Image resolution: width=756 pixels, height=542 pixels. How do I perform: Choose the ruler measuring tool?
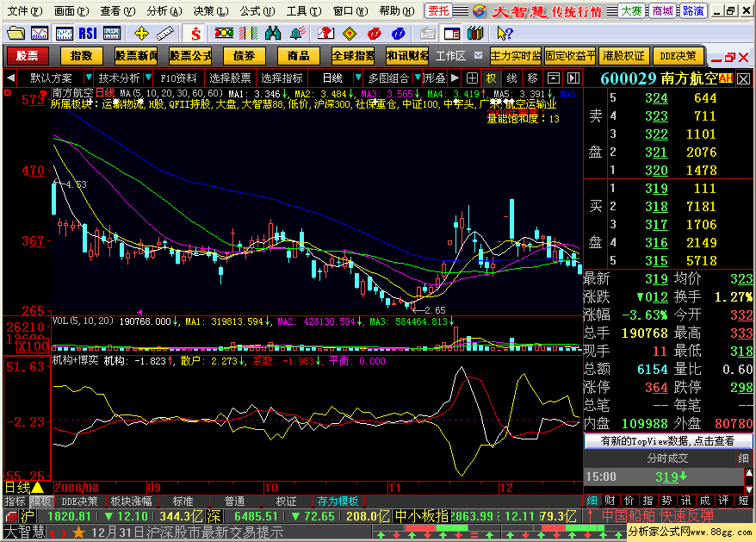tap(165, 34)
